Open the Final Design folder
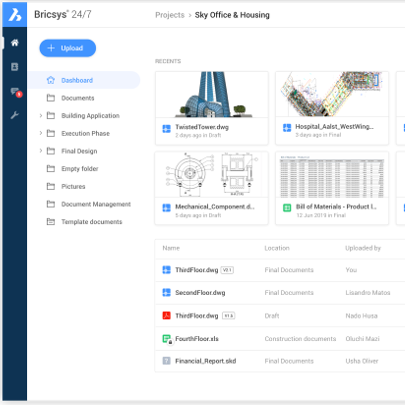This screenshot has height=405, width=405. [79, 151]
